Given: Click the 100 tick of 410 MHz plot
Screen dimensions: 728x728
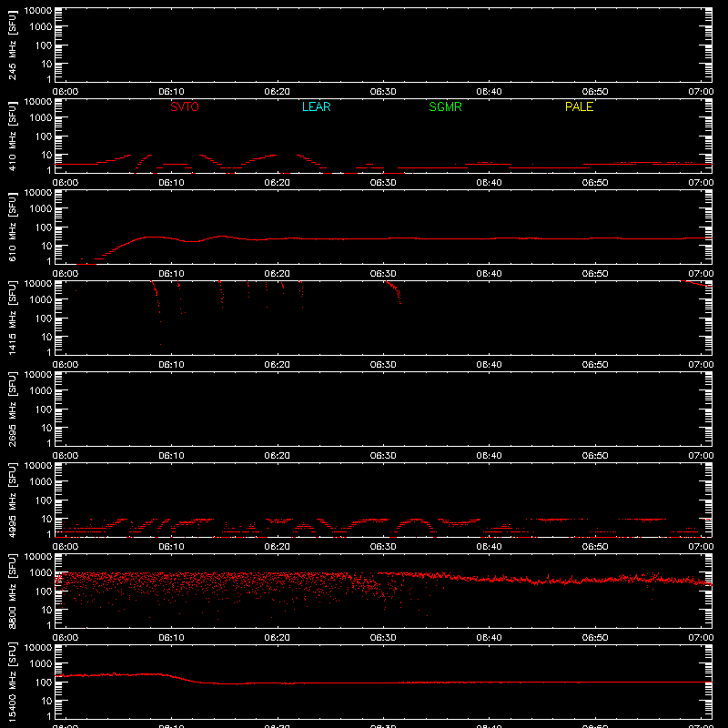Looking at the screenshot, I should click(42, 136).
